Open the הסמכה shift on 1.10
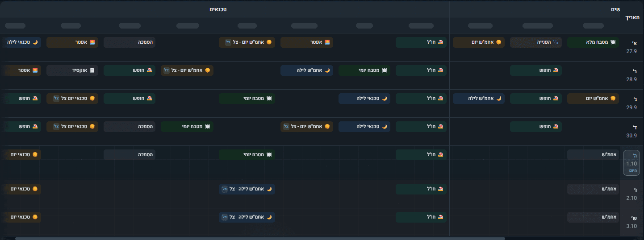The image size is (644, 240). pos(130,155)
